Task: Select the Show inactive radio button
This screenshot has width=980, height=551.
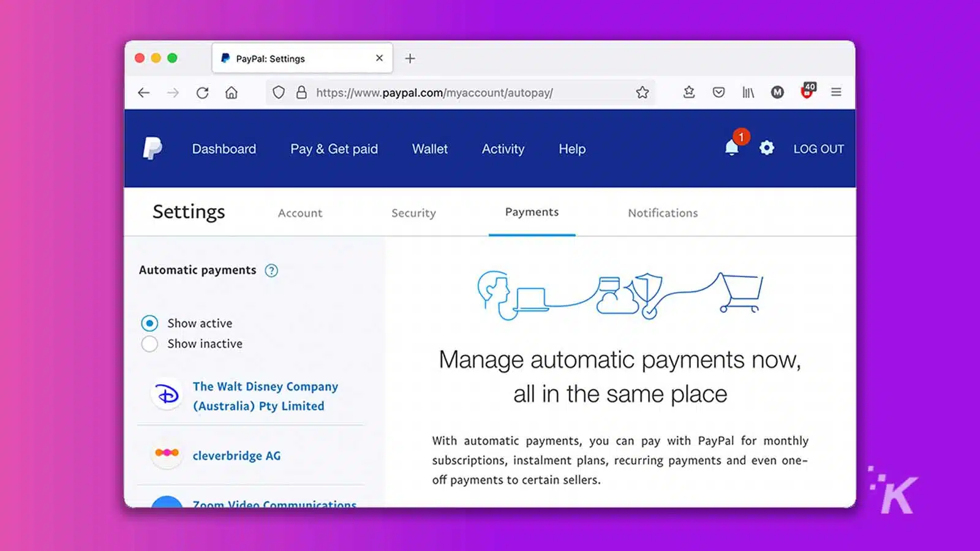Action: click(x=149, y=343)
